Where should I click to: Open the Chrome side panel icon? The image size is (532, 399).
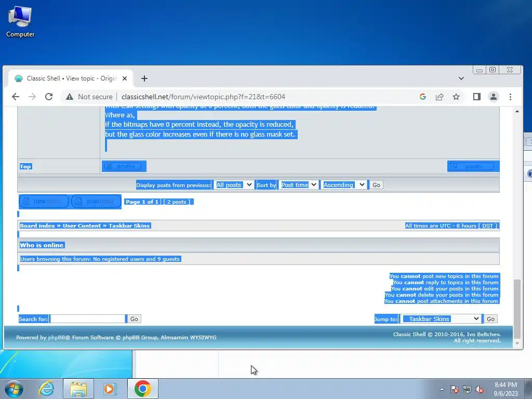click(477, 97)
